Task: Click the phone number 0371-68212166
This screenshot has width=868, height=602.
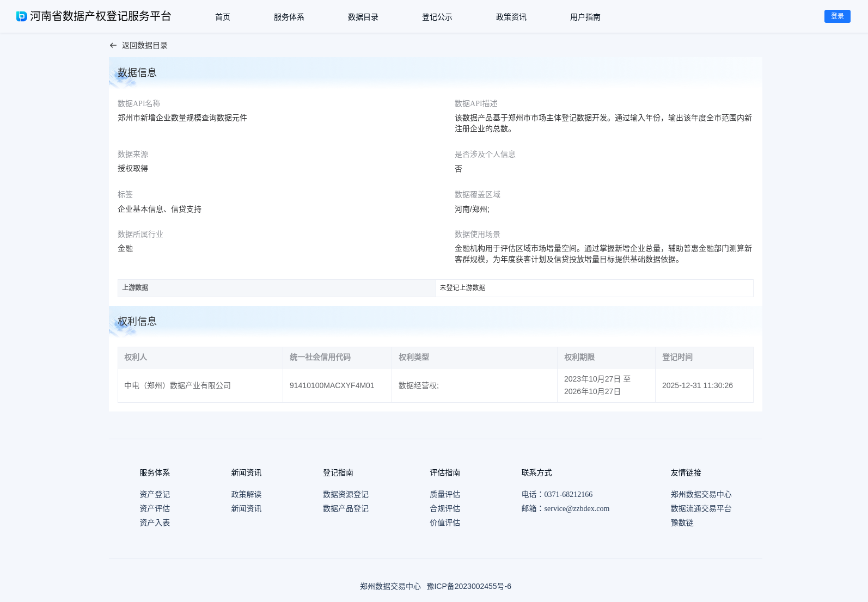Action: (568, 494)
